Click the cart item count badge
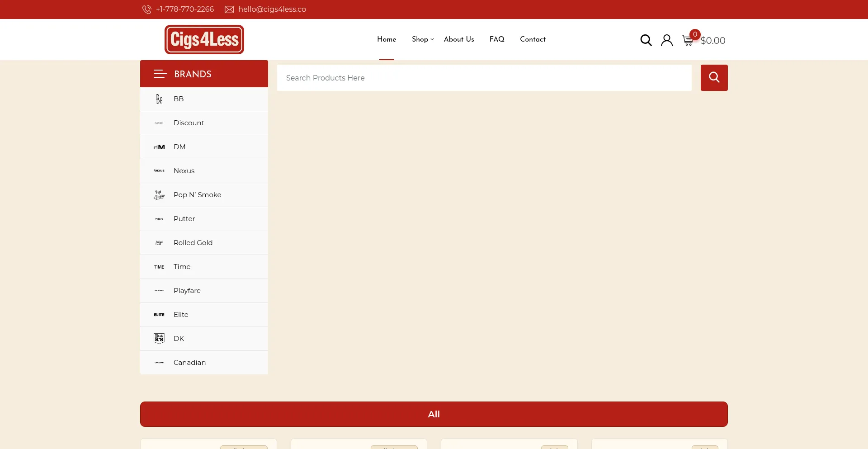The image size is (868, 449). tap(695, 34)
